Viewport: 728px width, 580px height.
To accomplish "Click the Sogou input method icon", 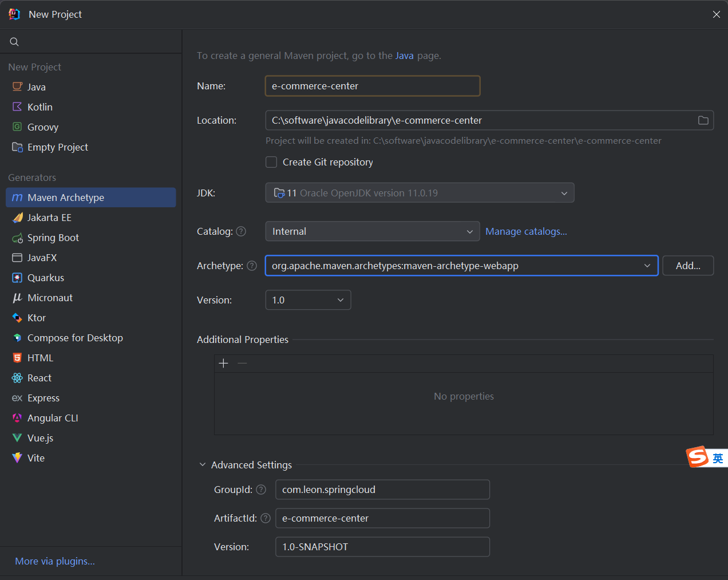I will 698,457.
